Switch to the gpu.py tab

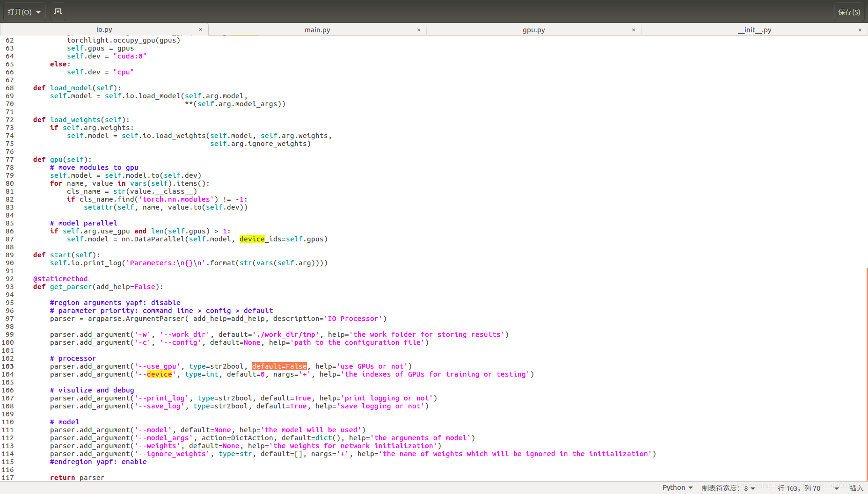click(x=533, y=29)
